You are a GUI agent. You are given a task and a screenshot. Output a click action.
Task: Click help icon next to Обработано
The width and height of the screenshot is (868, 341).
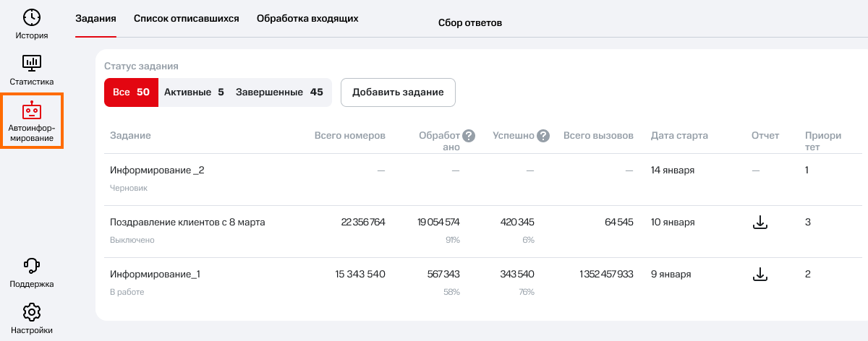469,135
